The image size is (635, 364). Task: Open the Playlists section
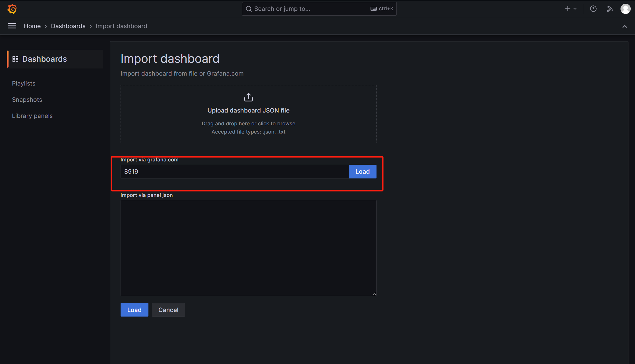(24, 84)
